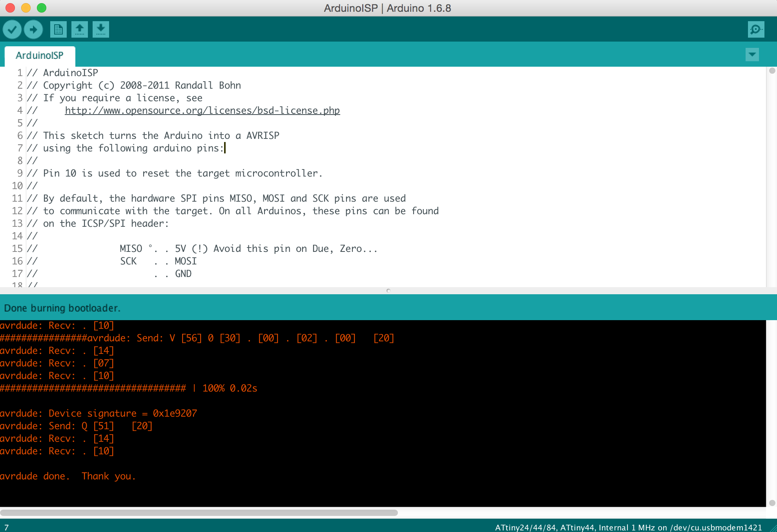Save the sketch with the down-arrow icon
This screenshot has width=777, height=532.
(x=101, y=29)
